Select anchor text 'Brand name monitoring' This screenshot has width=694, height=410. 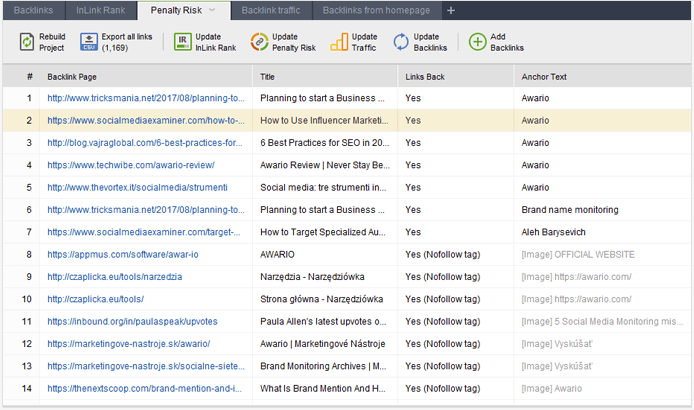pos(570,209)
